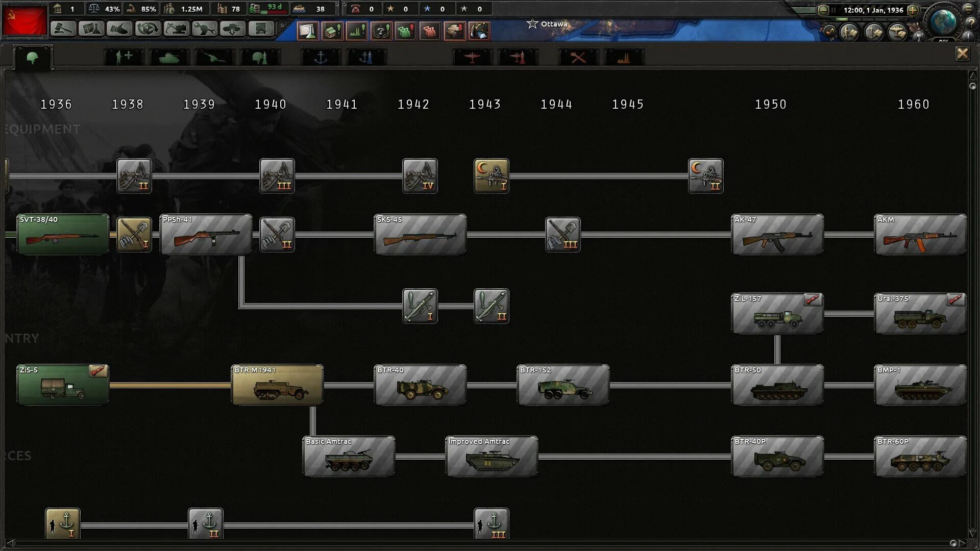Open the Diplomacy handshake icon
This screenshot has width=980, height=551.
pos(119,29)
